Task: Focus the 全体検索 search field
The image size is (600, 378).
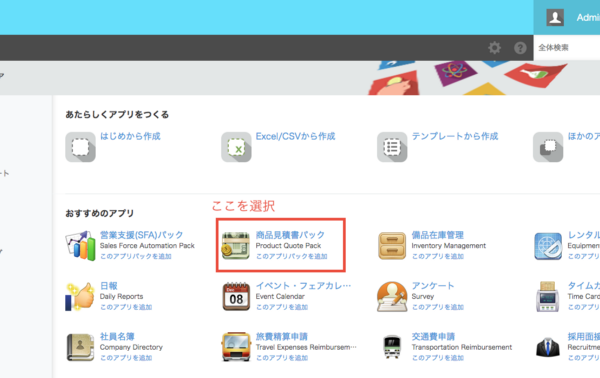Action: coord(567,48)
